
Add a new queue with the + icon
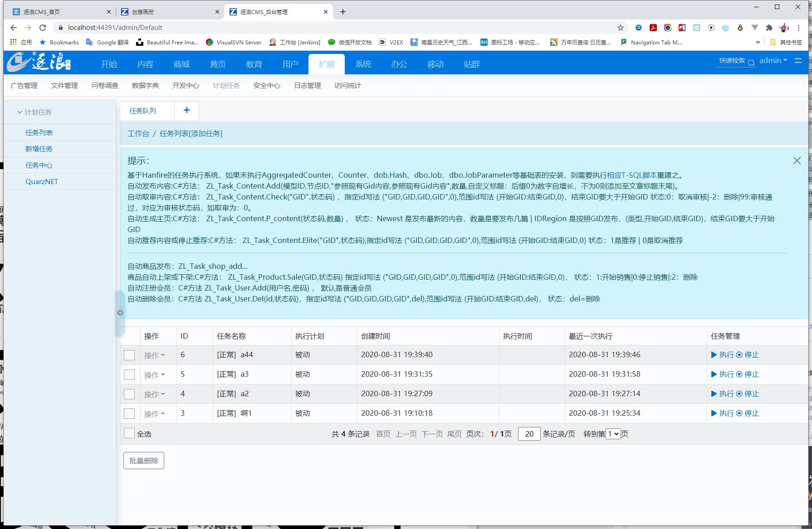(186, 110)
